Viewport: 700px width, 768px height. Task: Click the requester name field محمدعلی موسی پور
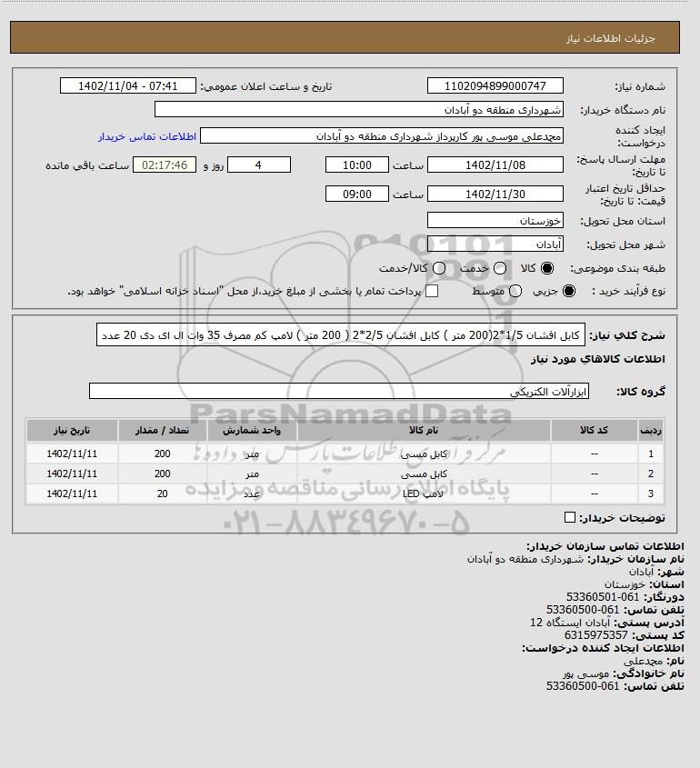(382, 136)
